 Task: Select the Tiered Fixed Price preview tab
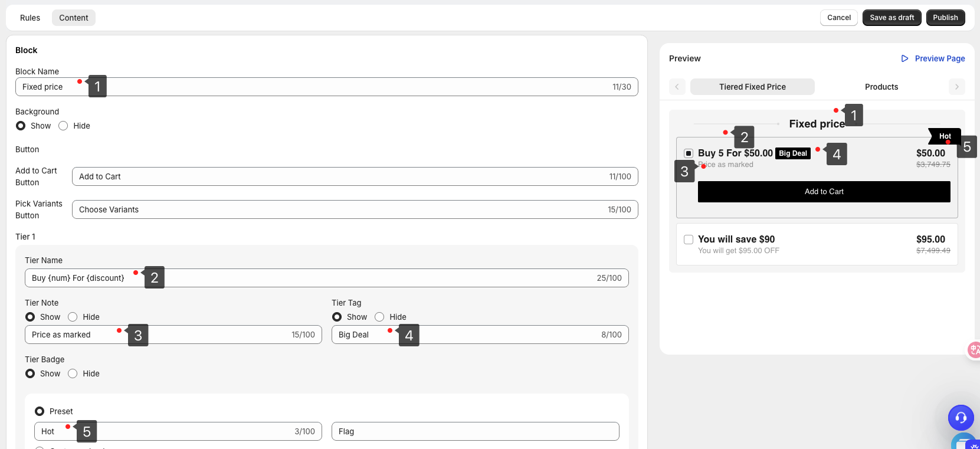pos(752,87)
